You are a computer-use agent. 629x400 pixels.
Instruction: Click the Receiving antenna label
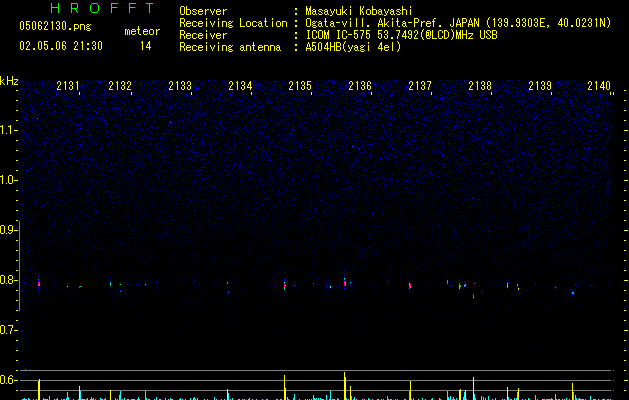pyautogui.click(x=230, y=47)
